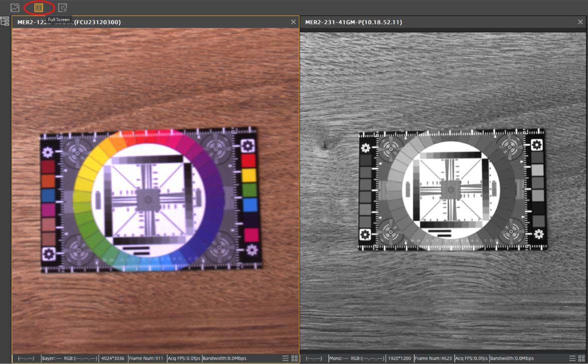Click list menu icon in left camera status bar
Viewport: 588px width, 364px height.
coord(285,358)
